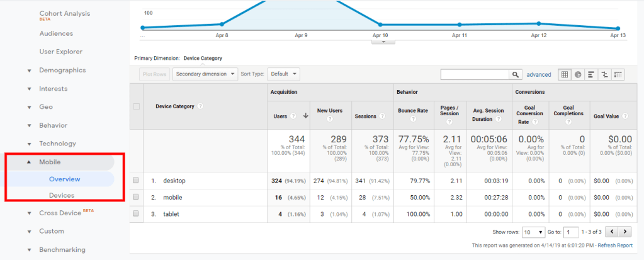Select the pivot table view icon
644x260 pixels.
tap(618, 74)
